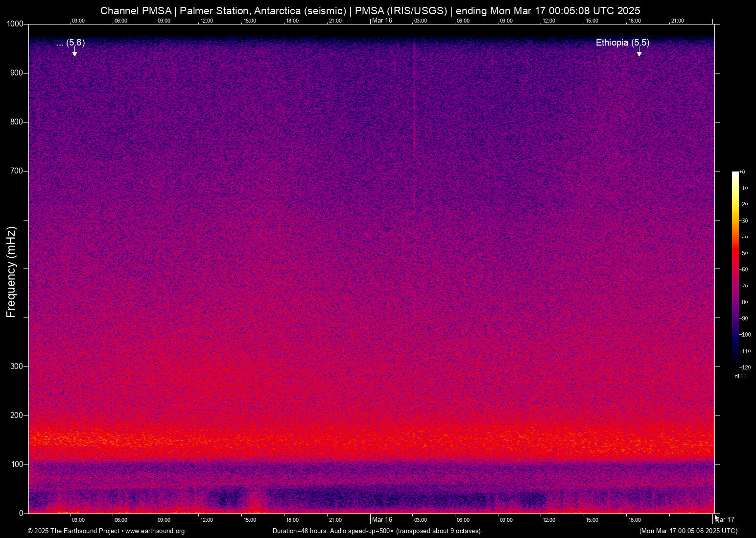
Task: Click the -40 color scale value
Action: tap(744, 237)
